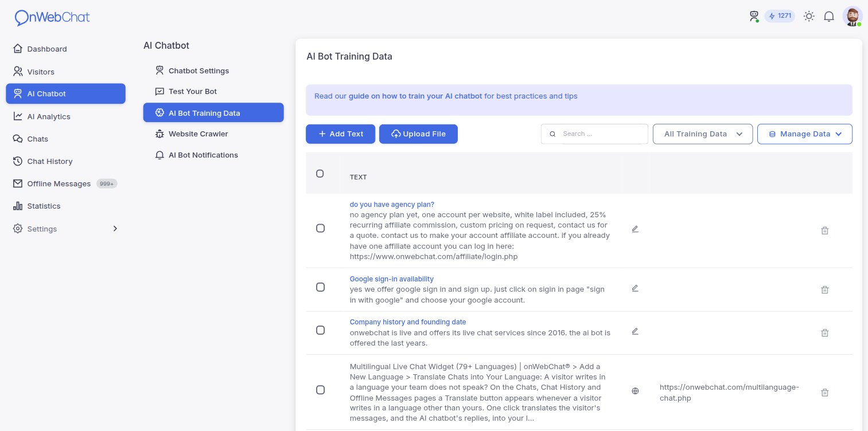Check the 'Company history and founding date' row

point(321,330)
